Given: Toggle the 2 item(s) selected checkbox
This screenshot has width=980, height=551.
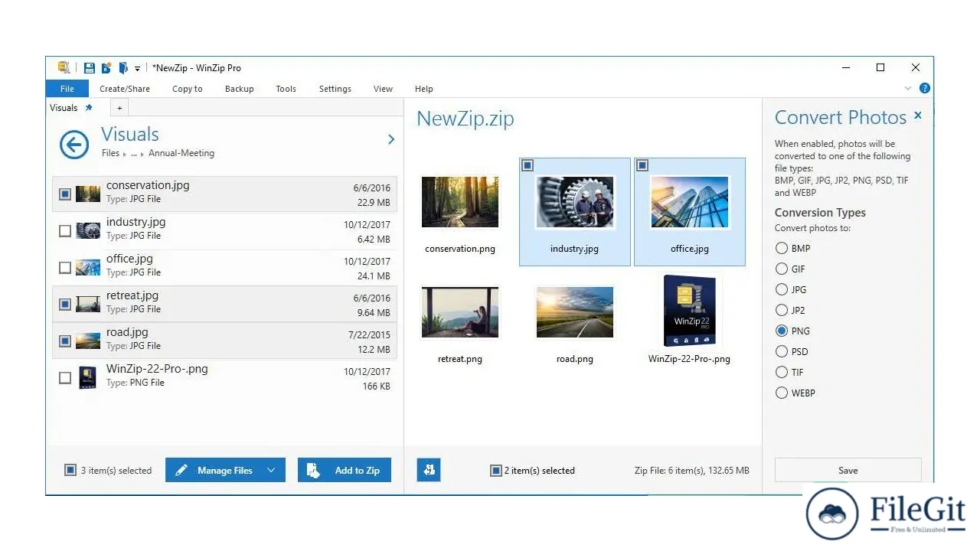Looking at the screenshot, I should tap(496, 471).
